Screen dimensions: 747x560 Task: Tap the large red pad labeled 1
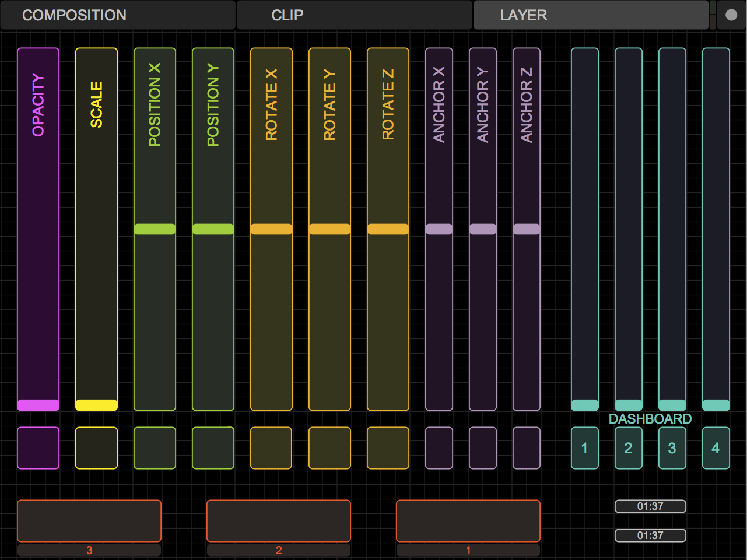[468, 521]
